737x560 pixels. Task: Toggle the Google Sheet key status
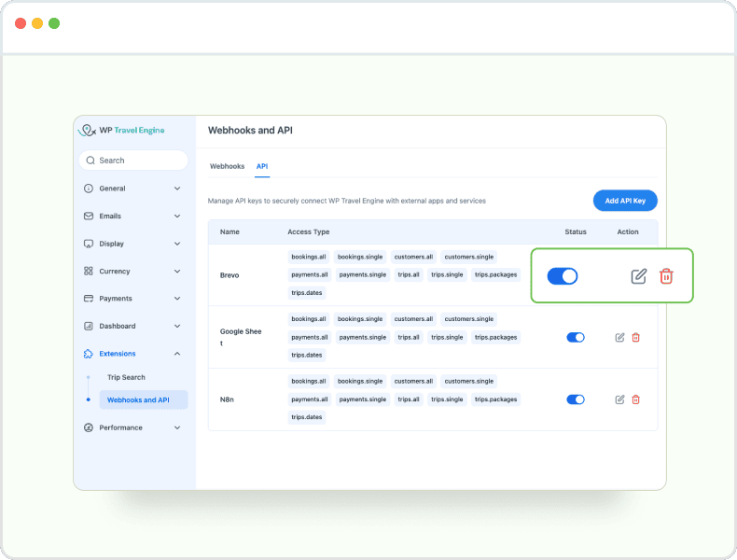pyautogui.click(x=576, y=337)
